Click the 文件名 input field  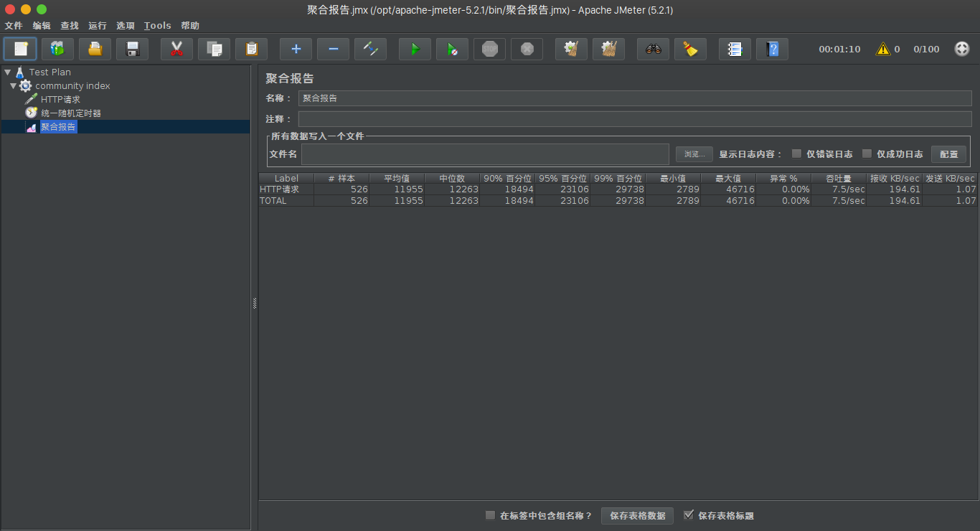point(486,154)
